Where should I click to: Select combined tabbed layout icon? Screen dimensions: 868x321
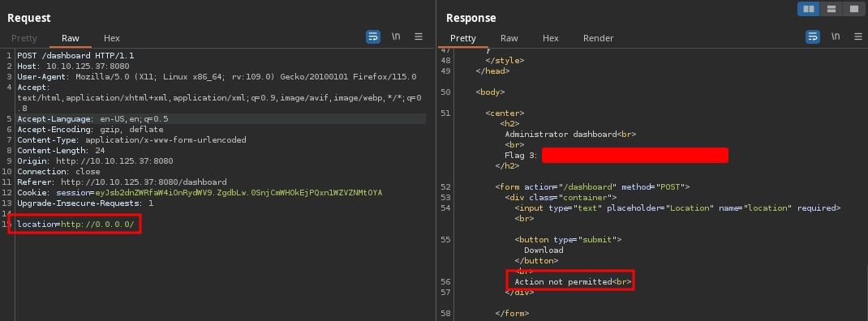click(x=853, y=9)
